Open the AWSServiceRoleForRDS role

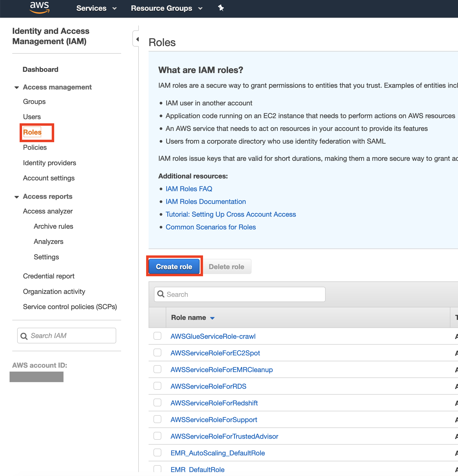208,387
